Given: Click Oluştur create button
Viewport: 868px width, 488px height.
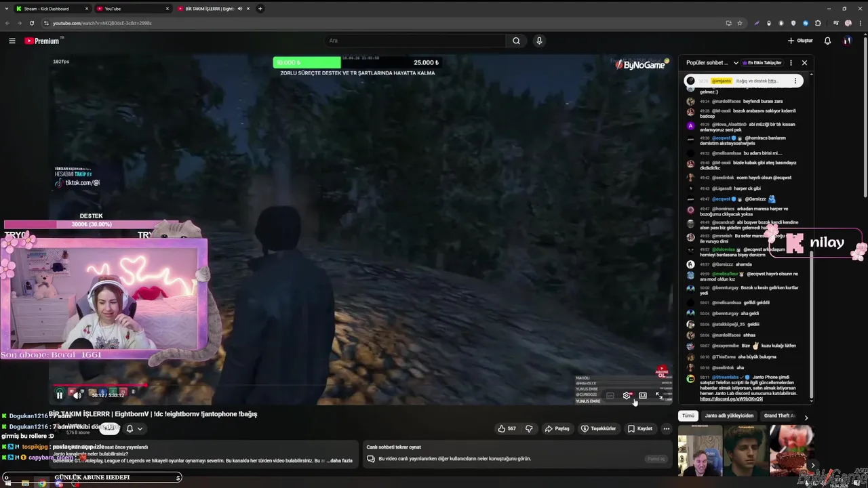Looking at the screenshot, I should pos(800,41).
